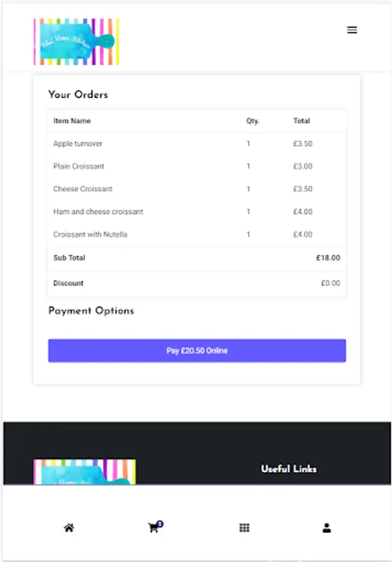Select the Plain Croissant item

[x=79, y=166]
